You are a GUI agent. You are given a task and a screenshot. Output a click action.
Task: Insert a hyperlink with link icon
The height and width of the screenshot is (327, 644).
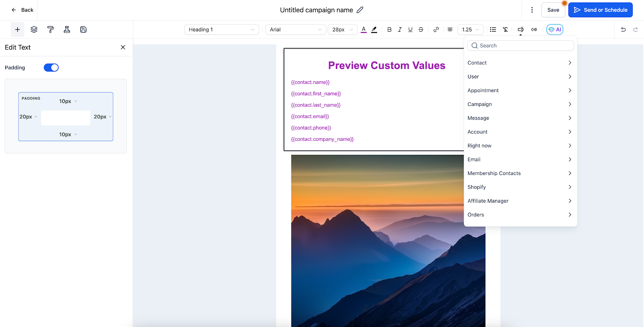[x=436, y=29]
